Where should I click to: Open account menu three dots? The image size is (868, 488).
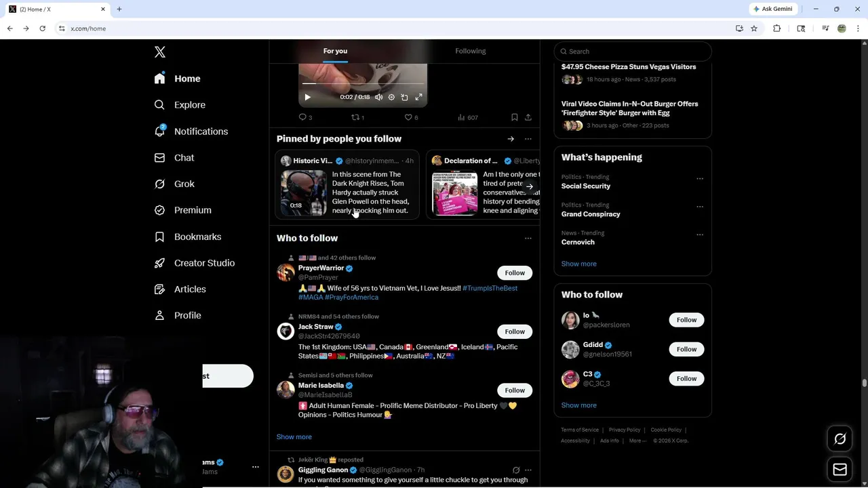(x=256, y=467)
